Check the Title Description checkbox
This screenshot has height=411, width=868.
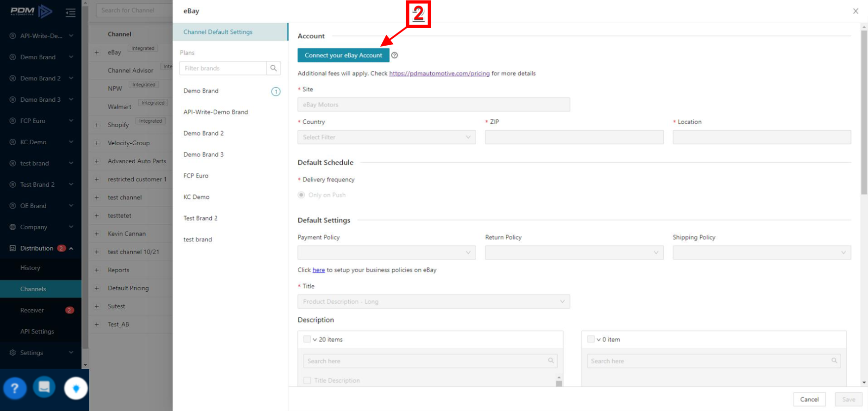click(x=307, y=380)
